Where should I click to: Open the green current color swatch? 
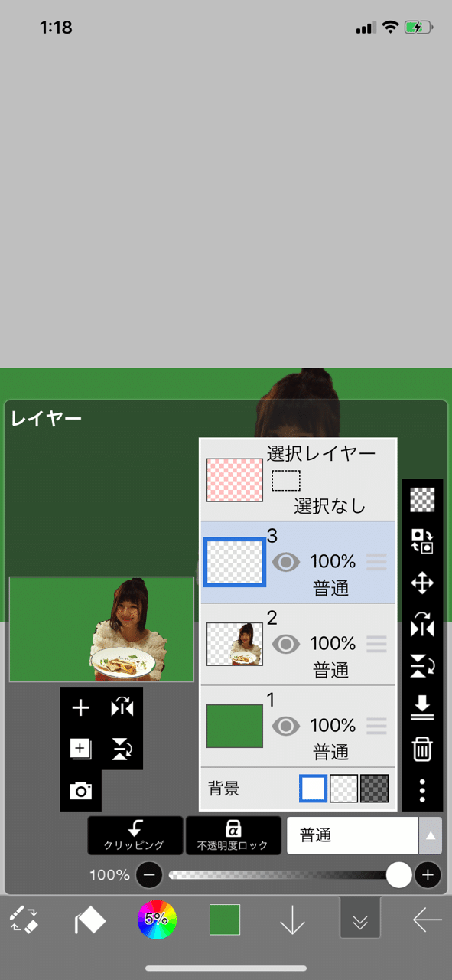tap(225, 920)
